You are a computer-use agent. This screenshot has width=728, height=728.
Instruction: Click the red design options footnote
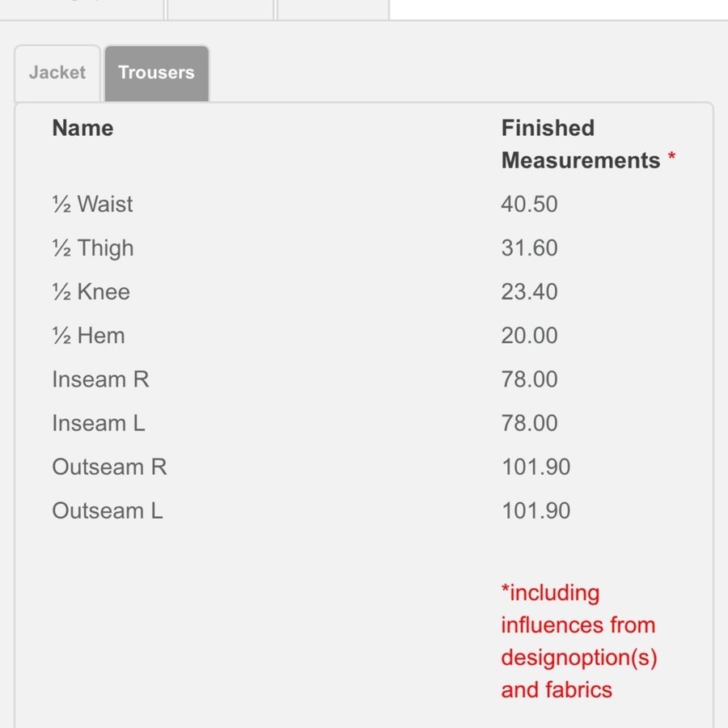[578, 641]
